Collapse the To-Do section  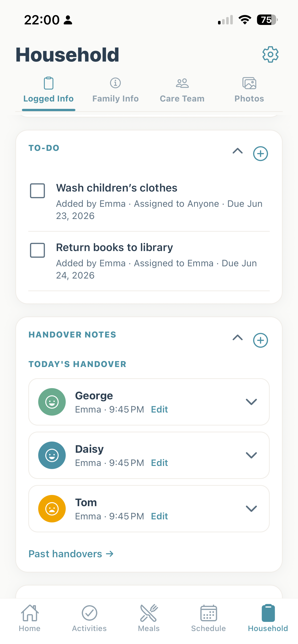pyautogui.click(x=238, y=151)
